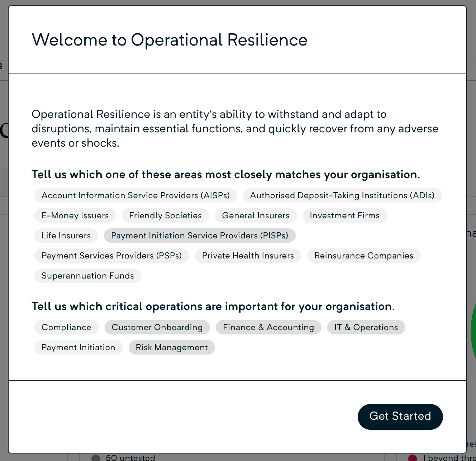Toggle the IT & Operations chip
The image size is (476, 461).
click(x=366, y=327)
